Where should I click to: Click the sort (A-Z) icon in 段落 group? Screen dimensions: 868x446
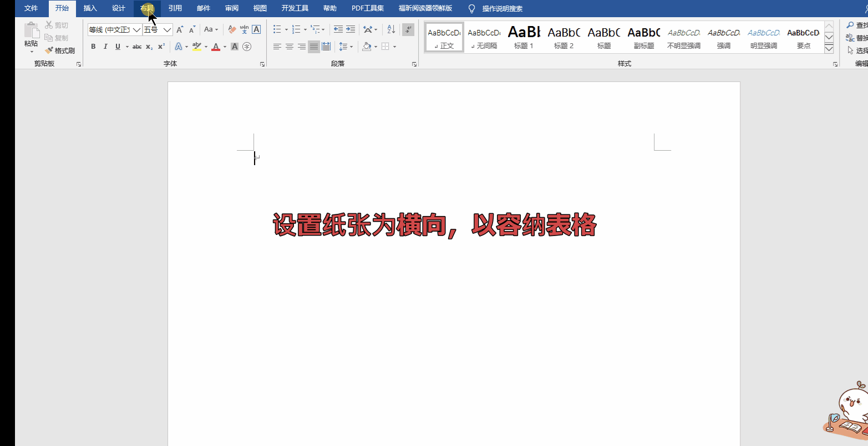pyautogui.click(x=390, y=29)
